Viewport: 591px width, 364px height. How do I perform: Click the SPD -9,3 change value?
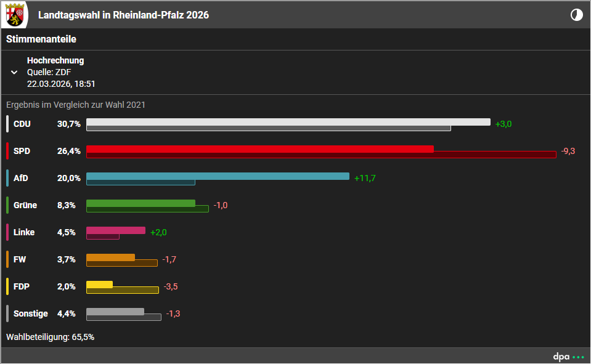coord(568,151)
